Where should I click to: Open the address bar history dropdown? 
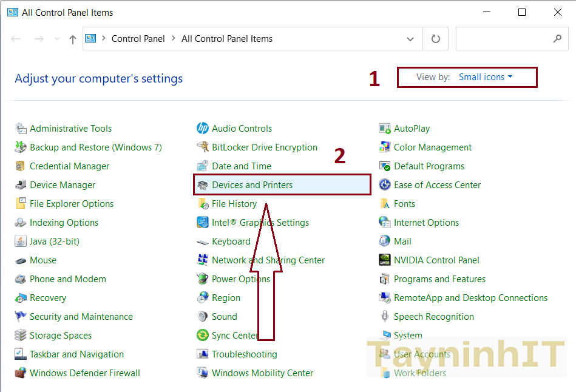point(410,39)
